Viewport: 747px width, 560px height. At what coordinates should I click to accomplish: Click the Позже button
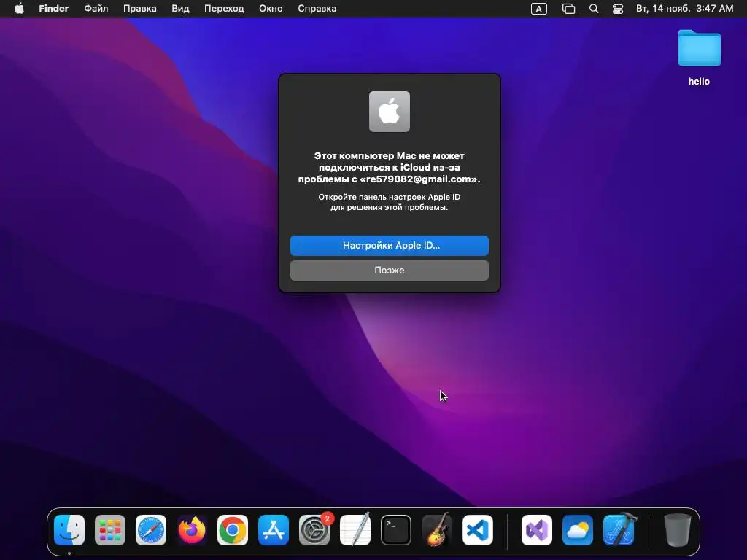click(x=390, y=270)
